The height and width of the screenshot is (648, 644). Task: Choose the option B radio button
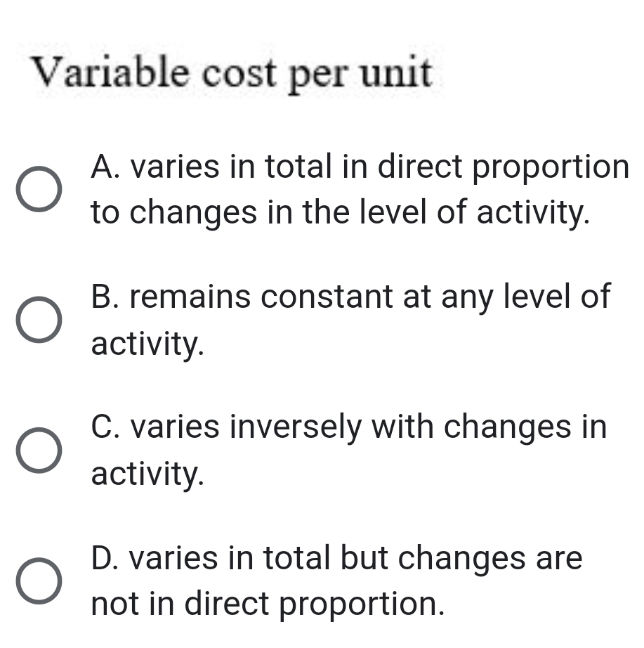click(39, 320)
